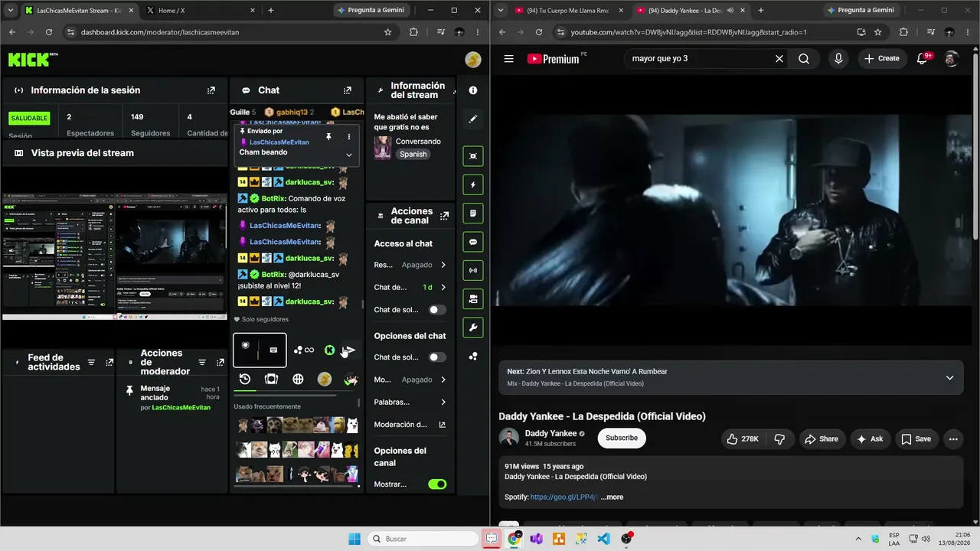The width and height of the screenshot is (980, 551).
Task: Open the Windows Start menu
Action: point(354,539)
